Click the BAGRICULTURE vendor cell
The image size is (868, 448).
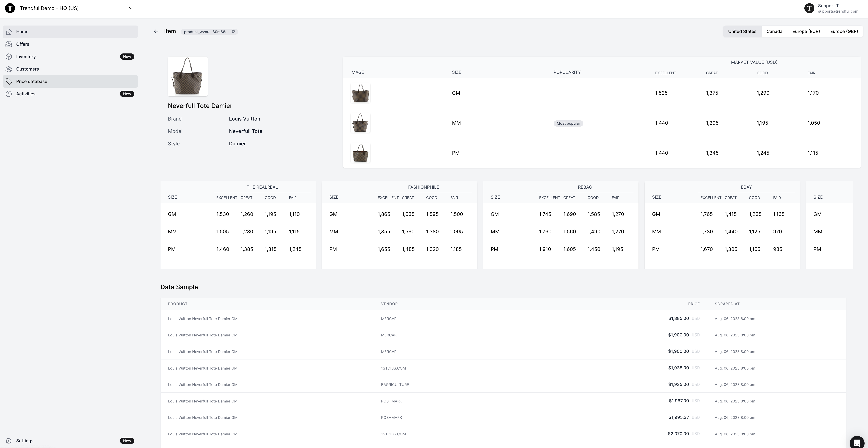point(395,385)
